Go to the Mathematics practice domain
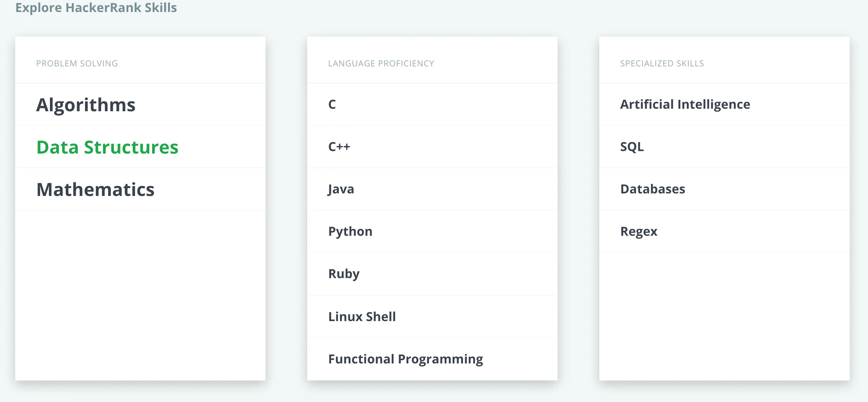 click(95, 189)
